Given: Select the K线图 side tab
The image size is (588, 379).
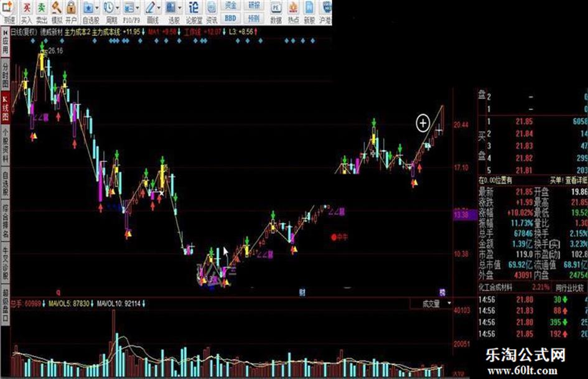Looking at the screenshot, I should click(x=5, y=108).
